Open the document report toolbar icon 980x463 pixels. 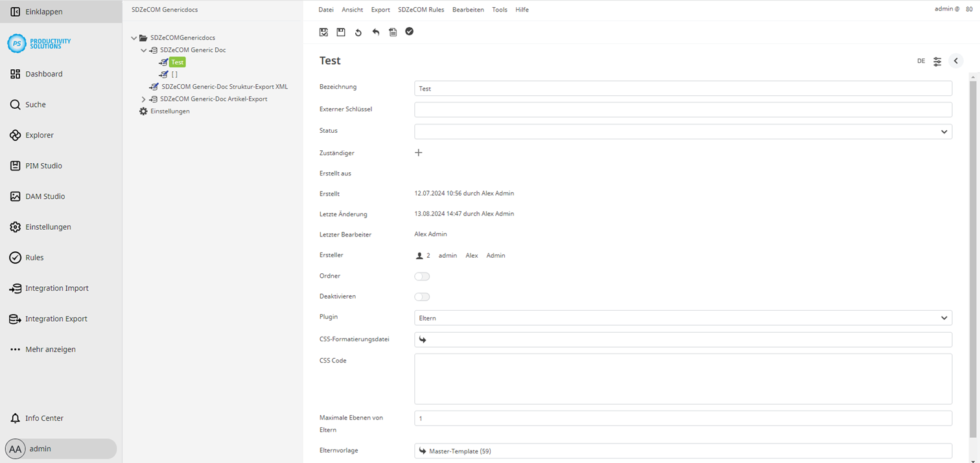point(393,31)
